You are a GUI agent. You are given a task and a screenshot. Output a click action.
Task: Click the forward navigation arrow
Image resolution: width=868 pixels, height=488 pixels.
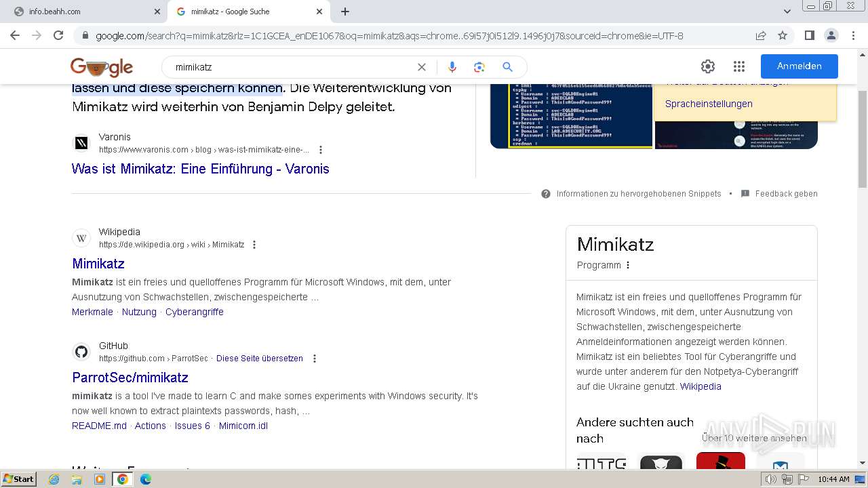[x=37, y=35]
